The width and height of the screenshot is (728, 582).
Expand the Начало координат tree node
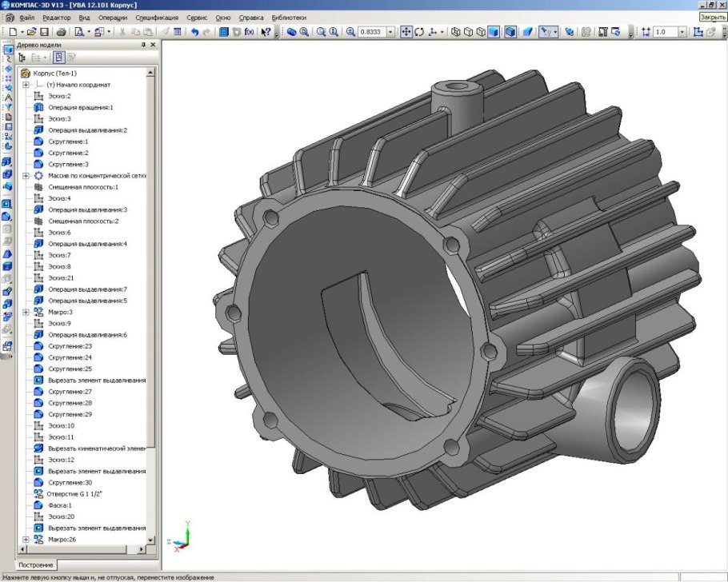(26, 85)
